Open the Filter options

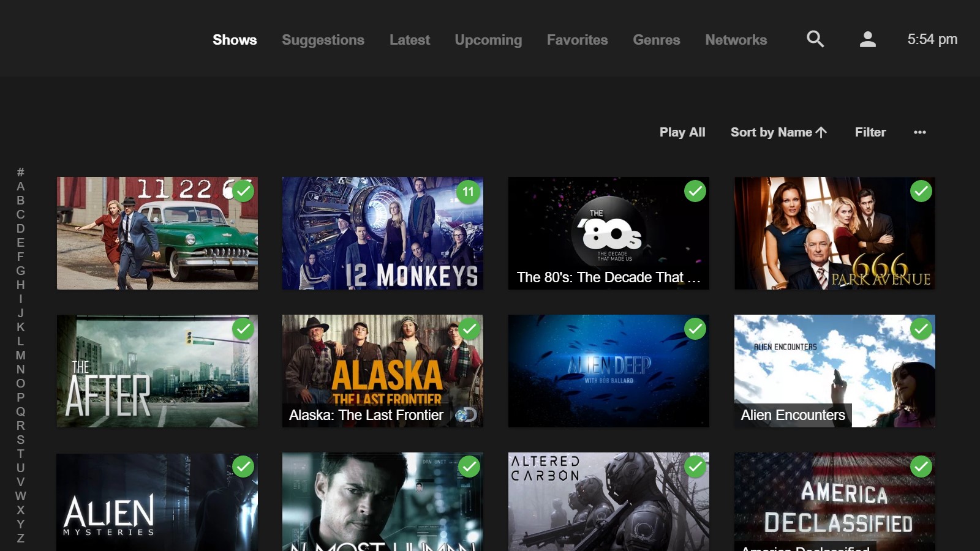pyautogui.click(x=870, y=132)
